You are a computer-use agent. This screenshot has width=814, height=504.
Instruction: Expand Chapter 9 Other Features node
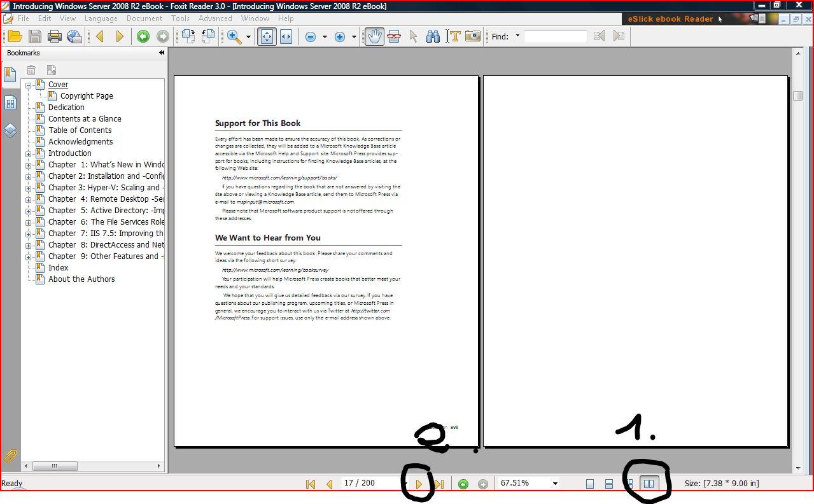click(x=29, y=257)
